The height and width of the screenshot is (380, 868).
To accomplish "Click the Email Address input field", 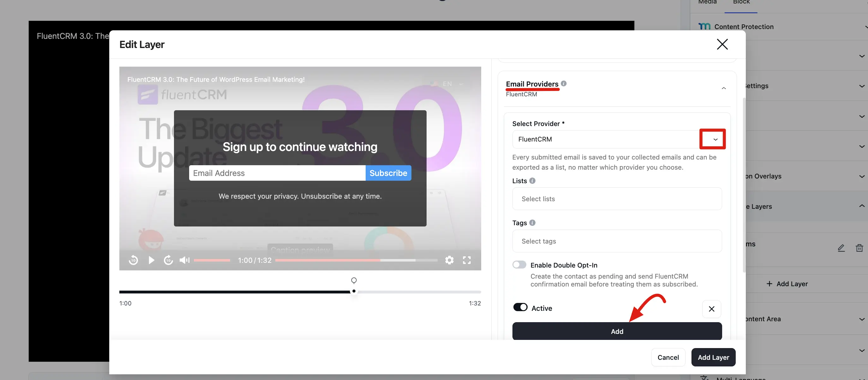I will point(277,173).
